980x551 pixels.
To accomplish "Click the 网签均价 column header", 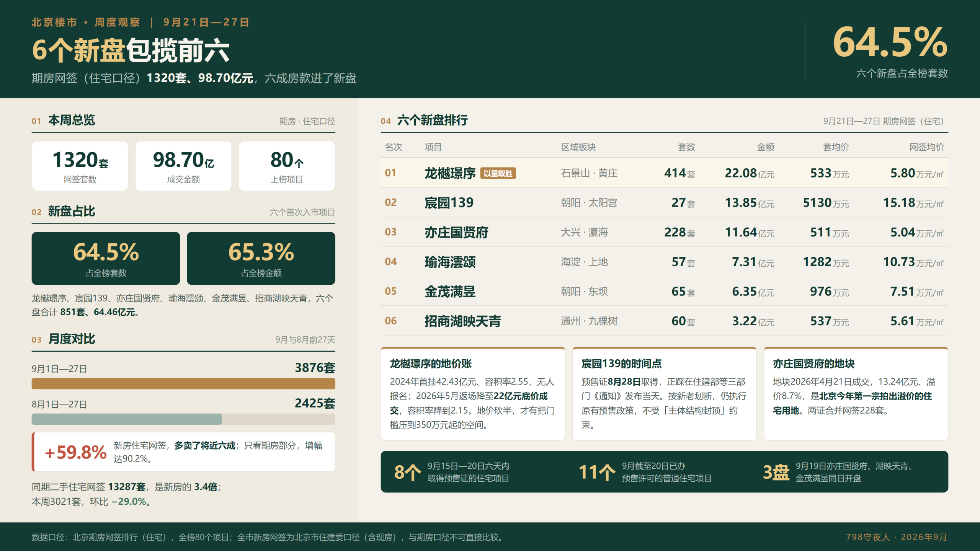I will click(927, 147).
